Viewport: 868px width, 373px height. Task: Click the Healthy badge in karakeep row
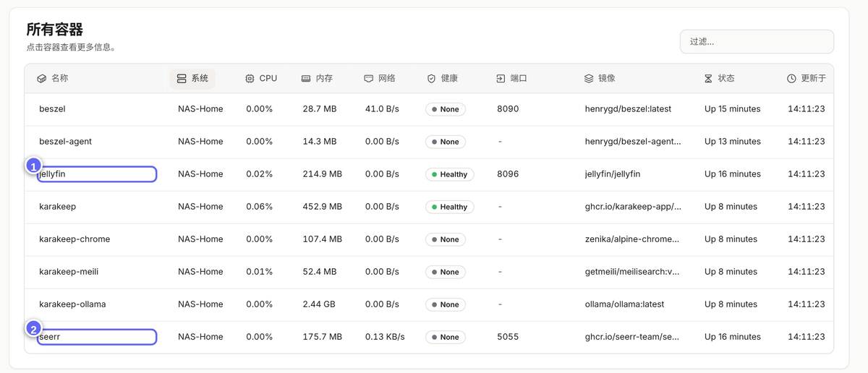449,207
